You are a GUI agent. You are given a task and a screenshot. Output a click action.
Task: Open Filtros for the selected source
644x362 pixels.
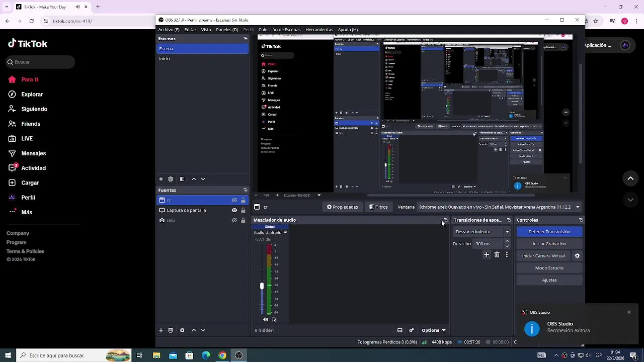pos(378,207)
